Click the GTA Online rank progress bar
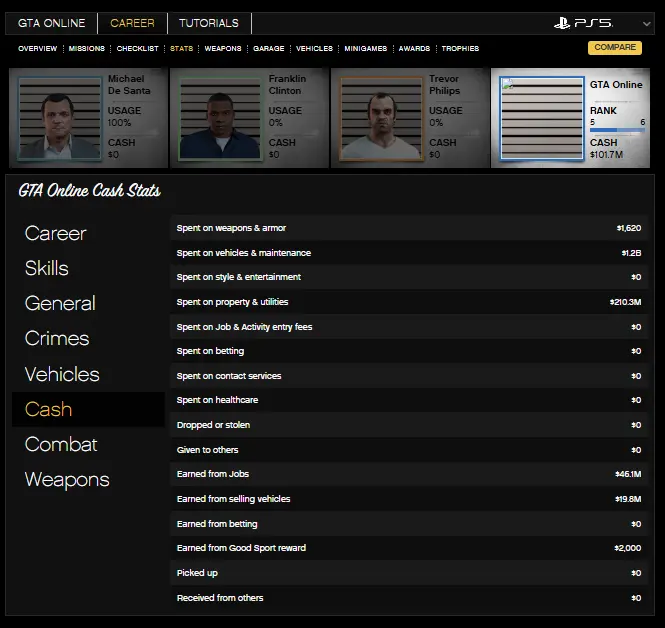 pyautogui.click(x=617, y=131)
